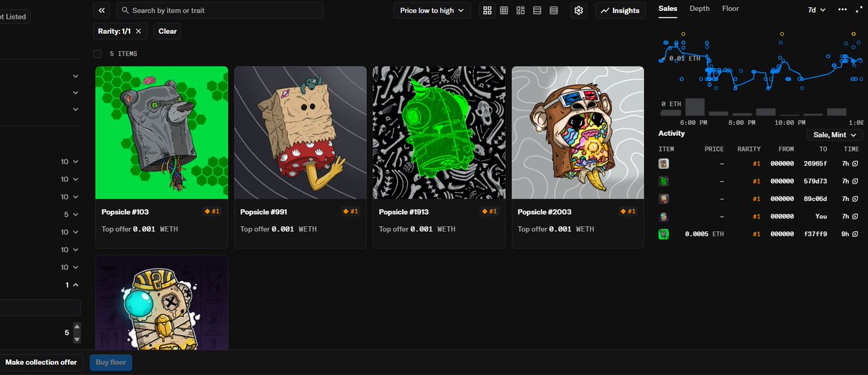868x375 pixels.
Task: Open the Popsicle #991 artwork
Action: pyautogui.click(x=300, y=132)
